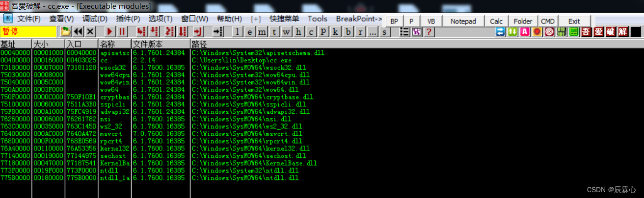Open Handles window with 'h' button

[299, 32]
